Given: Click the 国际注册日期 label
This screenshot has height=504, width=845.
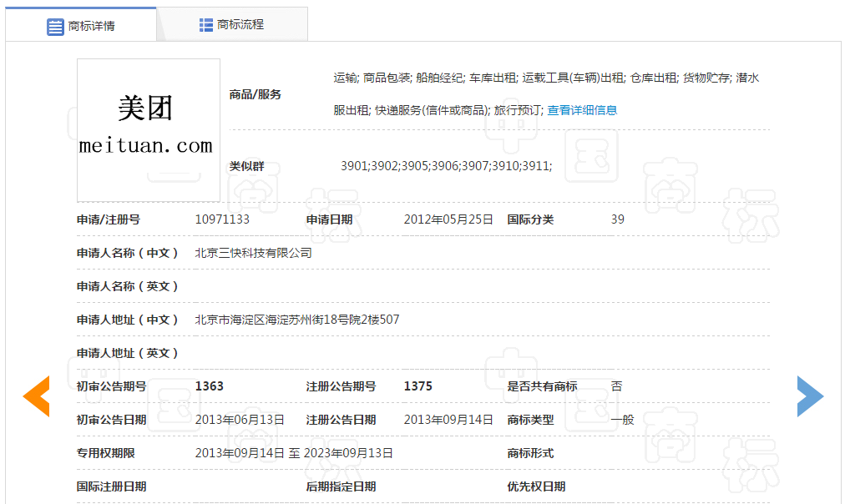Looking at the screenshot, I should [112, 486].
